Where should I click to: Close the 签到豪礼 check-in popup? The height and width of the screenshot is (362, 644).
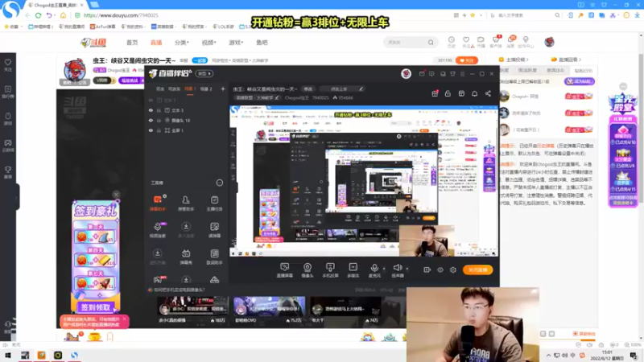click(x=116, y=195)
